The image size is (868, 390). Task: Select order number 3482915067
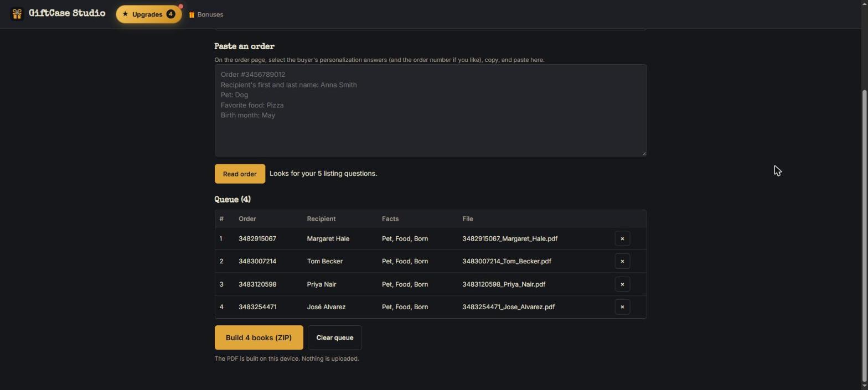(257, 238)
